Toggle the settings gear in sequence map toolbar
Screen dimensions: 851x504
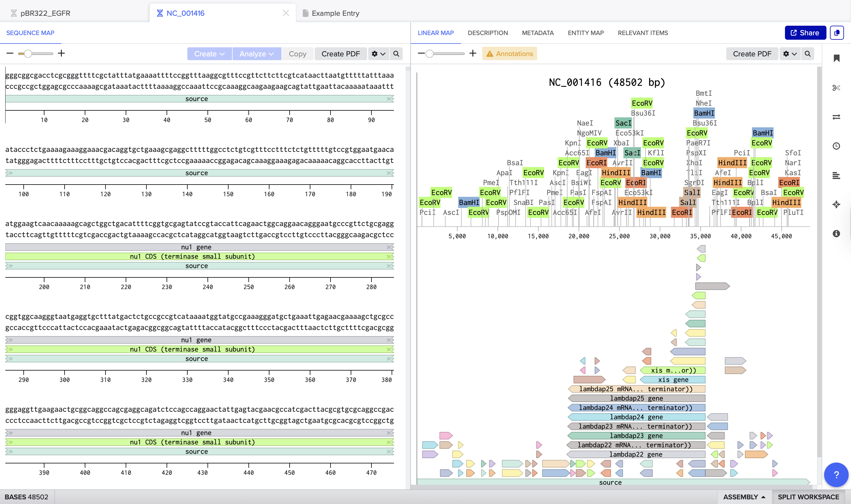[x=378, y=54]
